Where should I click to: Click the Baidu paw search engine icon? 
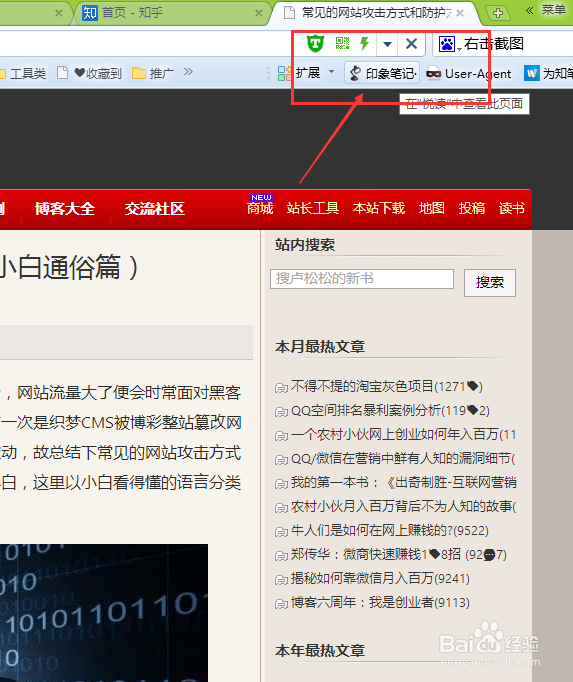click(446, 44)
